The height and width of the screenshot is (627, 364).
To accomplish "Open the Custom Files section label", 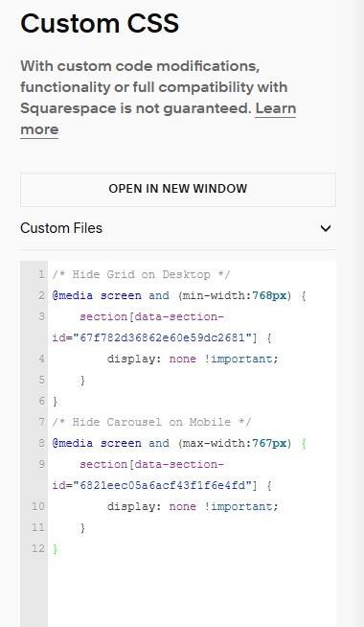I will [x=61, y=228].
